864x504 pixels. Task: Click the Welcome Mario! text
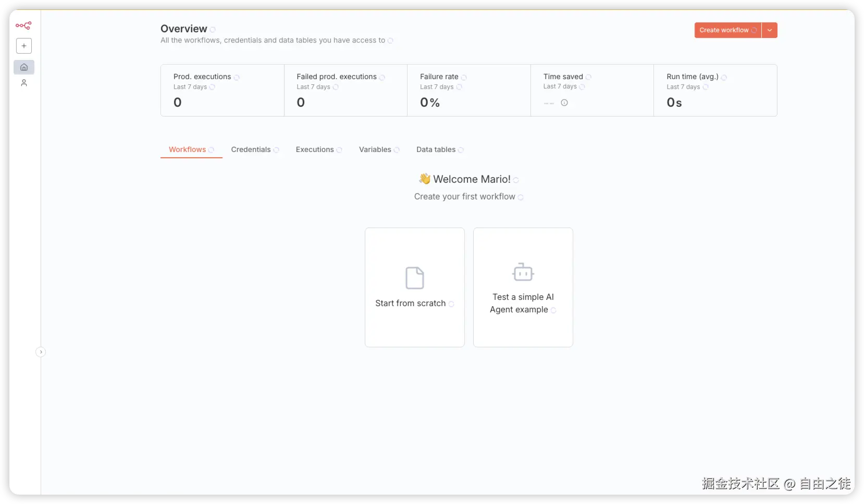point(472,179)
